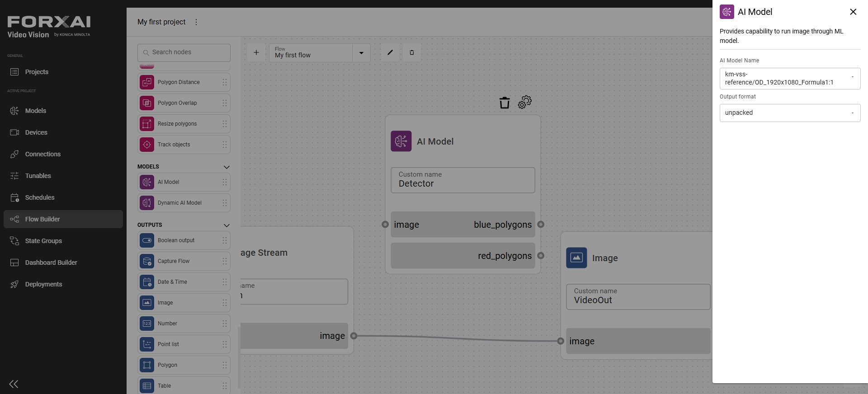This screenshot has width=868, height=394.
Task: Click the Capture Flow drag handle
Action: coord(225,261)
